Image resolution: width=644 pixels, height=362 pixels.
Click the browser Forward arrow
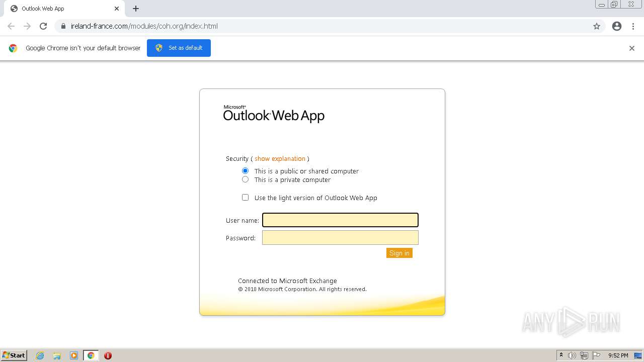coord(27,26)
